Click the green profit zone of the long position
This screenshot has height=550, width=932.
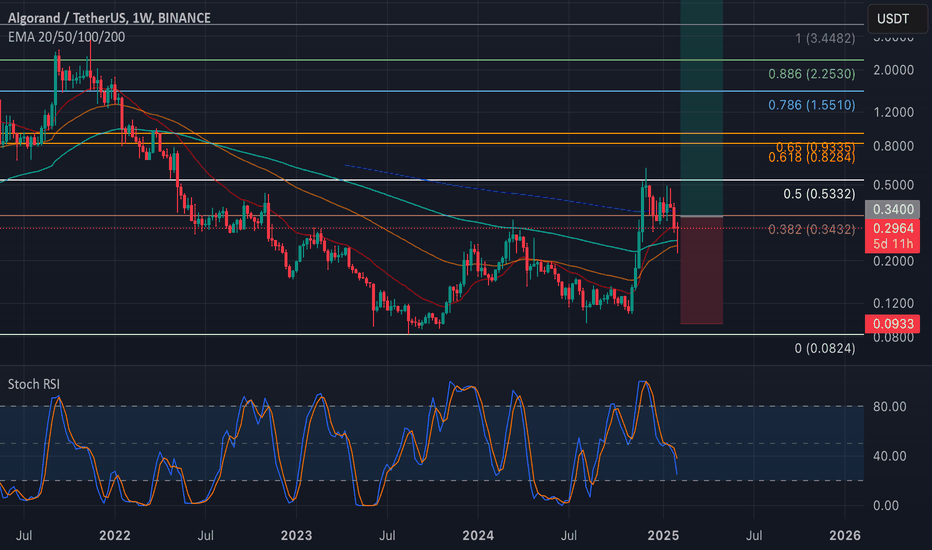pos(701,108)
